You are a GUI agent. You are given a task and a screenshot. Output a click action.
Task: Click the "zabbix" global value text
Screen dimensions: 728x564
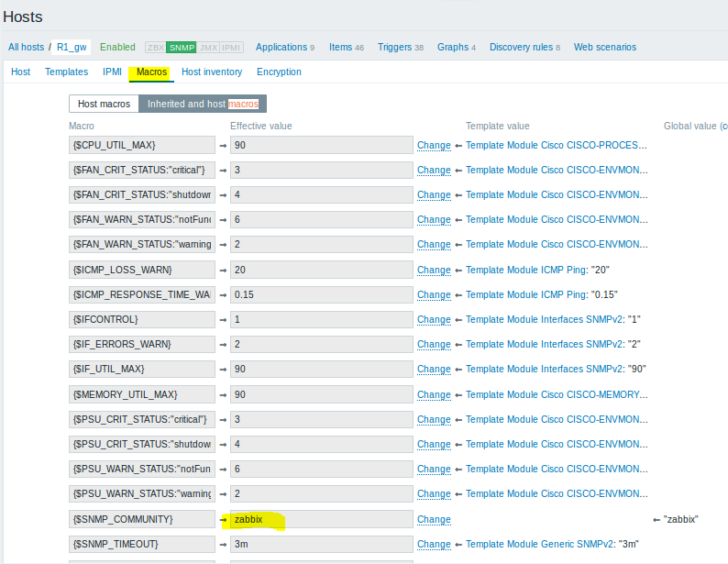point(680,519)
